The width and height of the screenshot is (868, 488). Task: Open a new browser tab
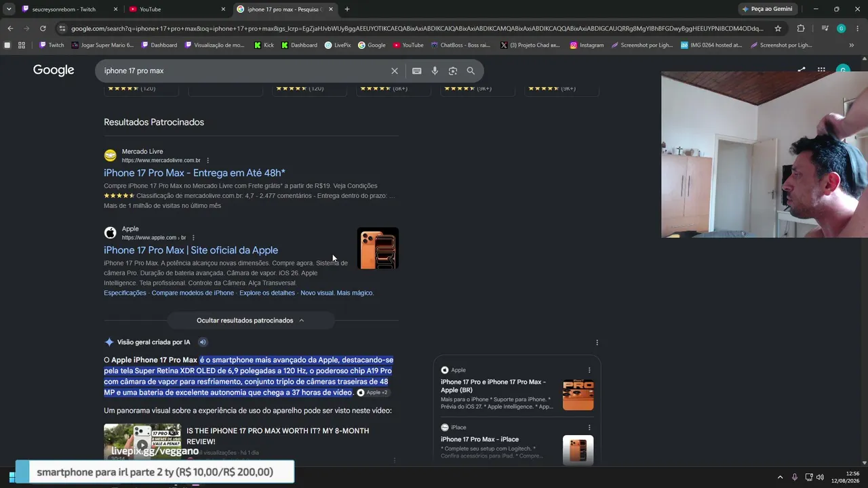[347, 9]
